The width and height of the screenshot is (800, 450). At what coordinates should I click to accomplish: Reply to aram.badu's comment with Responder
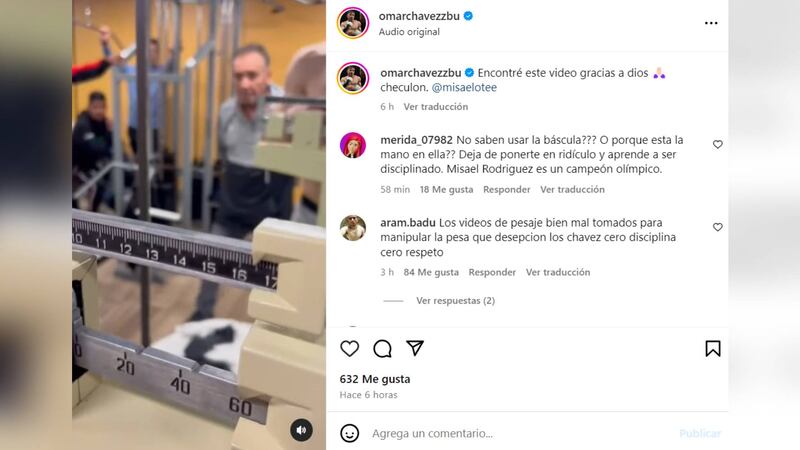point(492,272)
